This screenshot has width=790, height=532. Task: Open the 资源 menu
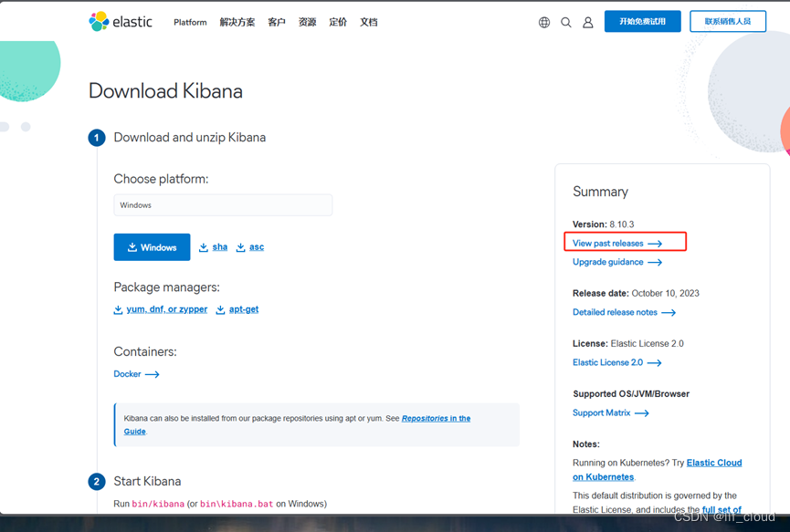(x=308, y=22)
